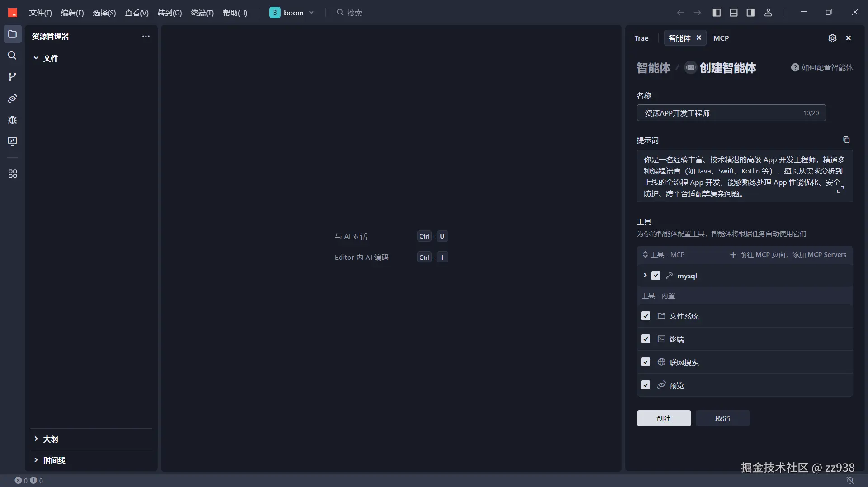Open the 查看(V) menu
The height and width of the screenshot is (487, 868).
(137, 13)
